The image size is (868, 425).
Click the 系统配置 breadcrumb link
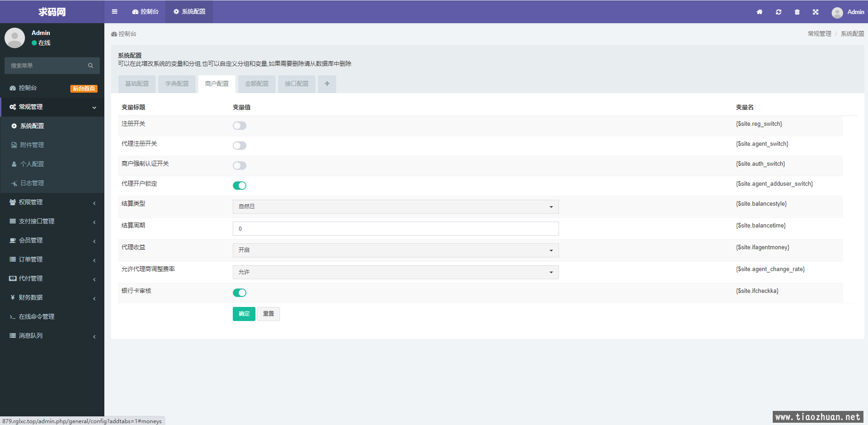pos(853,34)
